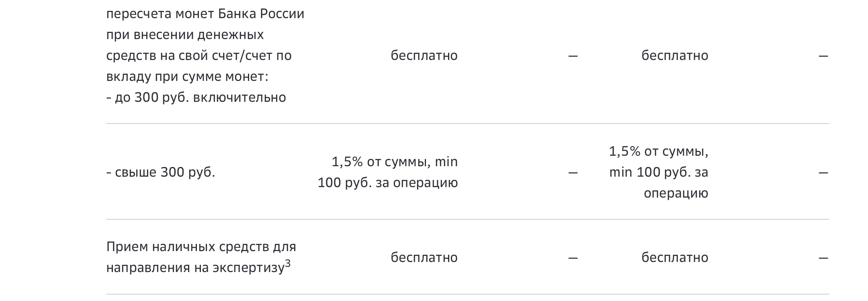868x301 pixels.
Task: Click the 'средств на свой счет/счет по' line
Action: click(199, 56)
